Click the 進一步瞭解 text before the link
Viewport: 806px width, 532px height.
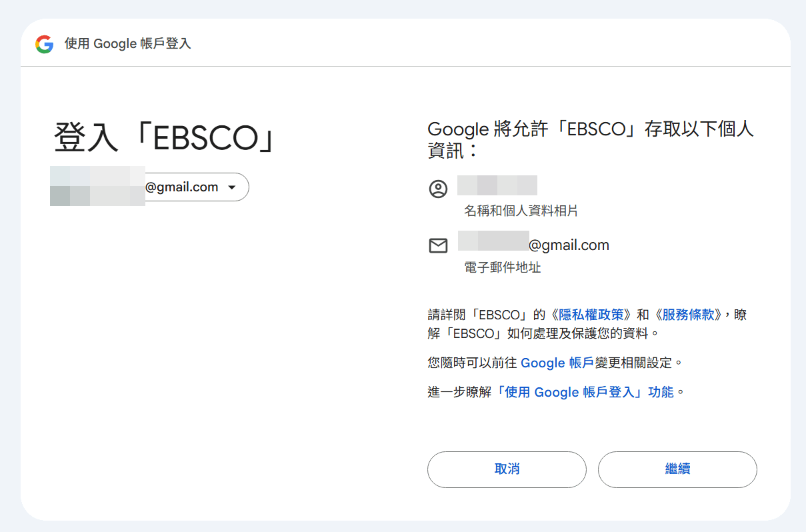point(459,393)
